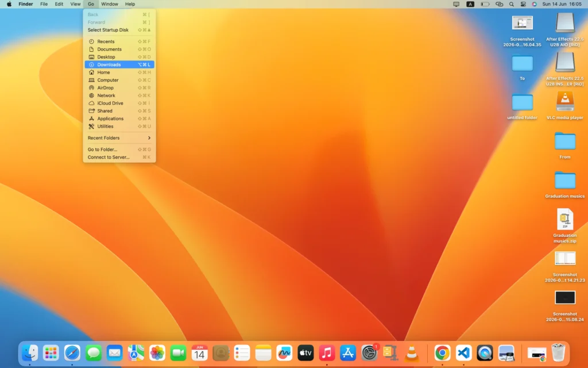Choose Select Startup Disk in Go menu
Image resolution: width=588 pixels, height=368 pixels.
tap(119, 30)
